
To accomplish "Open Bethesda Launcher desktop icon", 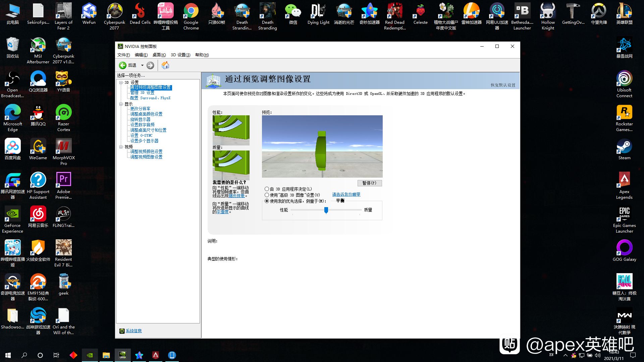I will [522, 16].
